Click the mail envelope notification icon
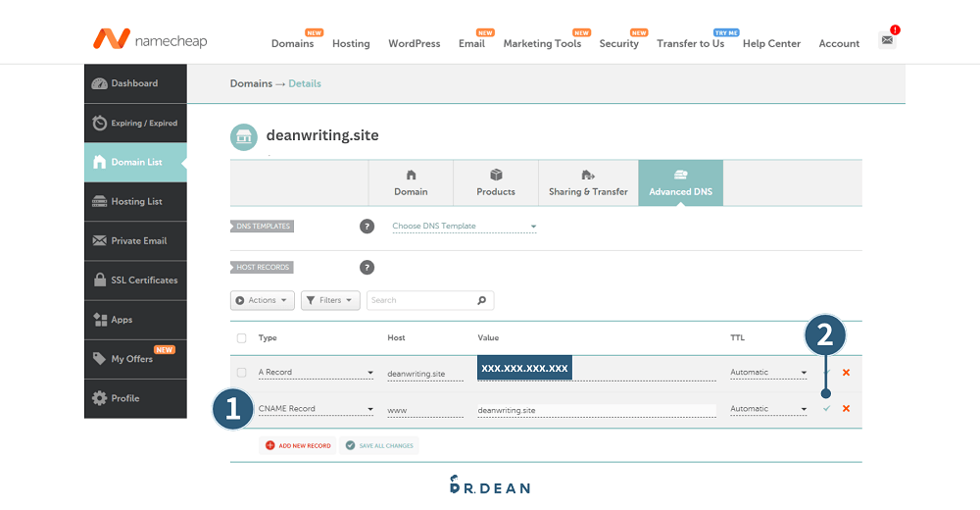This screenshot has width=980, height=510. tap(887, 40)
